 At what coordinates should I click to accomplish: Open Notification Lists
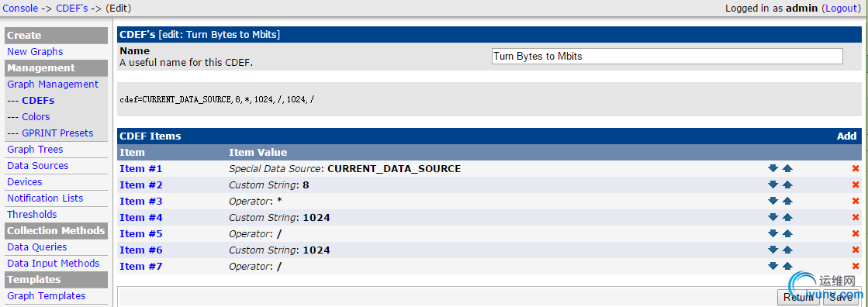coord(45,198)
